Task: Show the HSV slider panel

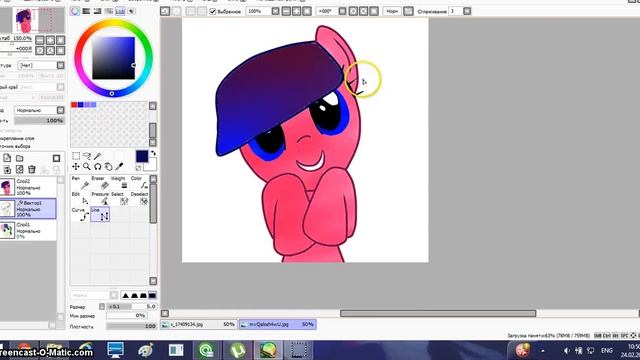Action: [x=98, y=11]
